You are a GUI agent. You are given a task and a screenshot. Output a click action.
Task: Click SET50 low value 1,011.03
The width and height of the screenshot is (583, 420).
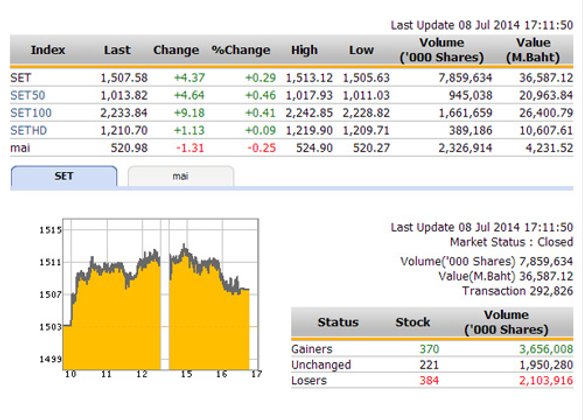point(366,96)
